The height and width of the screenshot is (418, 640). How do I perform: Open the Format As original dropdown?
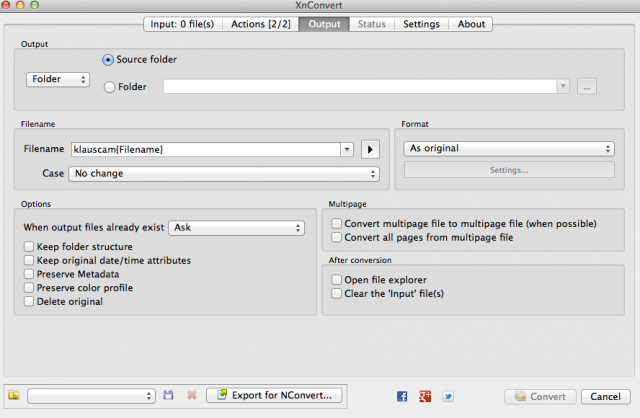509,149
